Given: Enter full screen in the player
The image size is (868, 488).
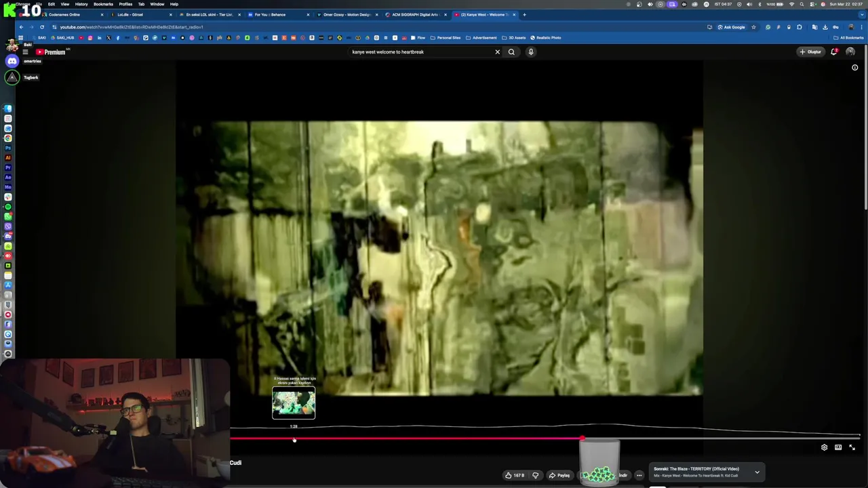Looking at the screenshot, I should 852,447.
